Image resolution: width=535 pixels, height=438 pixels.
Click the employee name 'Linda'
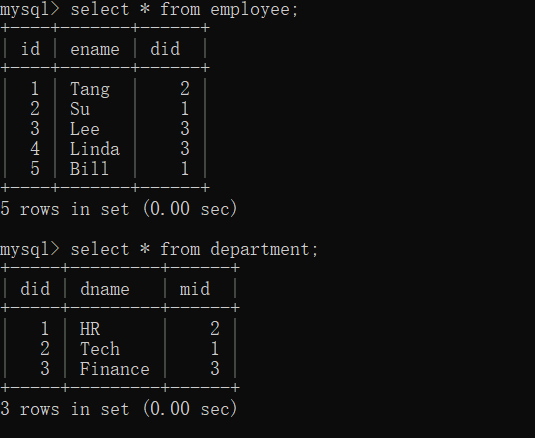[95, 149]
